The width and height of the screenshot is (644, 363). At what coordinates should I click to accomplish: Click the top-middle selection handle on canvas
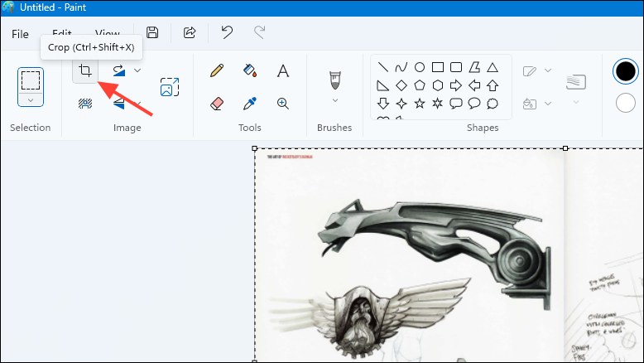pyautogui.click(x=565, y=148)
